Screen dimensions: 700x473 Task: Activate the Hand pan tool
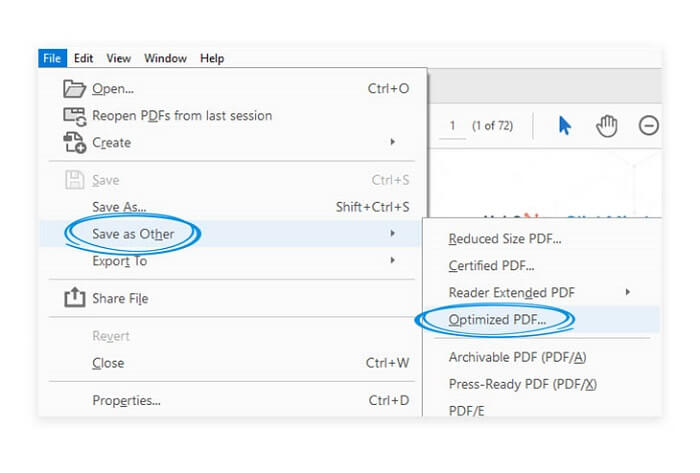tap(607, 126)
